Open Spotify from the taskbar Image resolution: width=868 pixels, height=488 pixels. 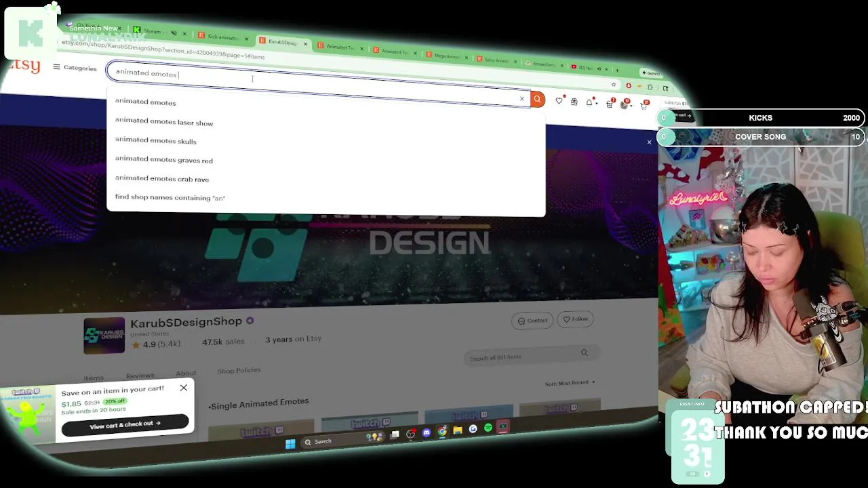click(488, 428)
